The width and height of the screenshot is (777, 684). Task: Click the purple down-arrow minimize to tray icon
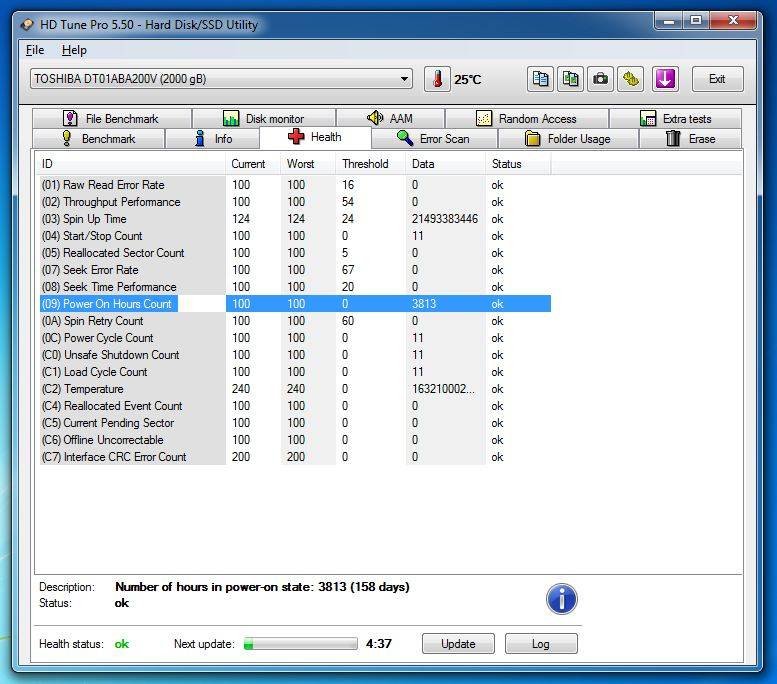665,79
